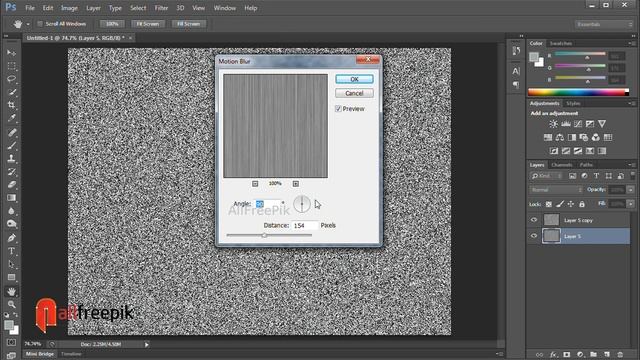
Task: Open the Image menu
Action: pos(69,8)
